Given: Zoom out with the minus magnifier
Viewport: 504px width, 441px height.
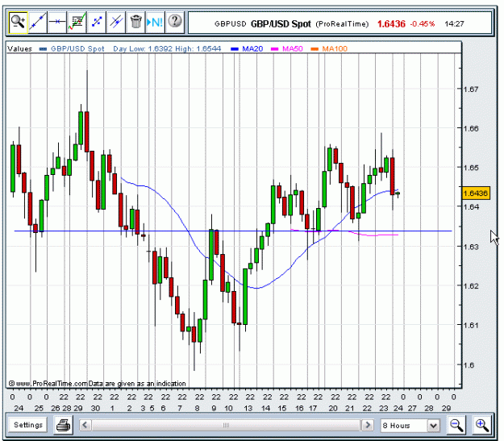Looking at the screenshot, I should [456, 425].
